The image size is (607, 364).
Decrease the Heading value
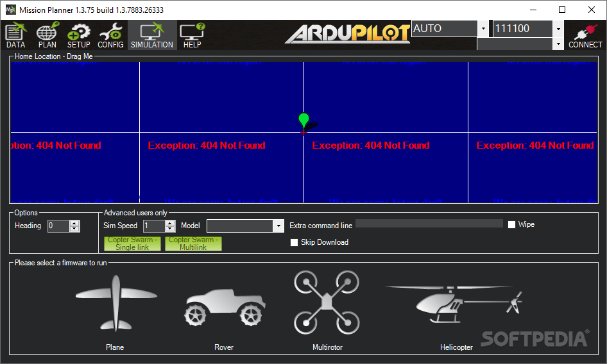coord(74,229)
